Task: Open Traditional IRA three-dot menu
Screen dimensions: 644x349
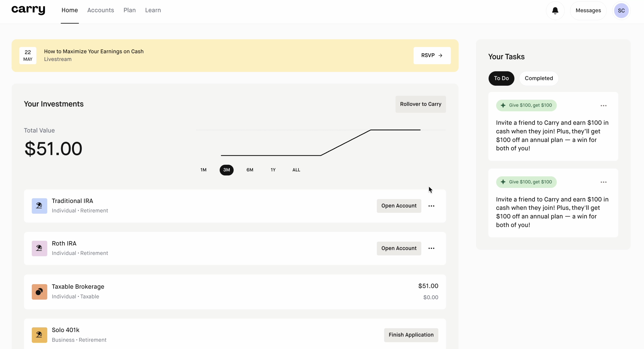Action: click(x=431, y=206)
